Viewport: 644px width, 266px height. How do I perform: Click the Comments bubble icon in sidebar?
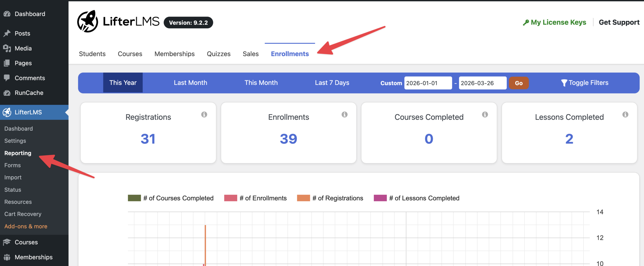pyautogui.click(x=7, y=78)
